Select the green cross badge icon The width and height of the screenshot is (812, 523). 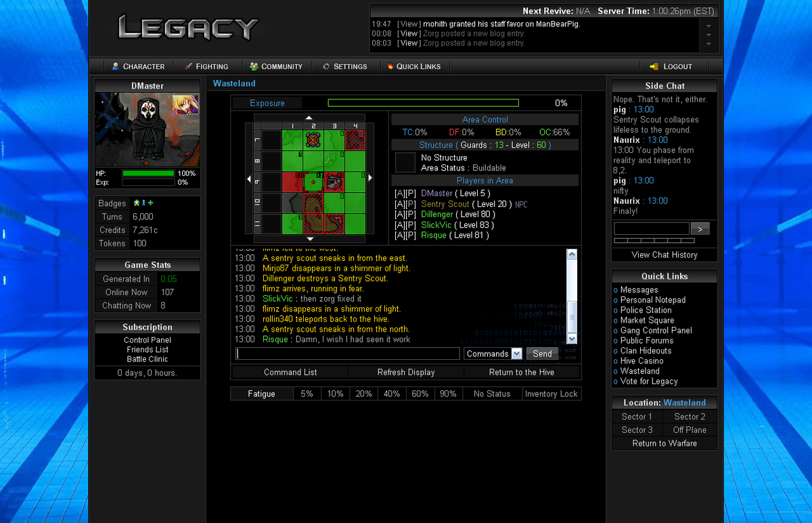coord(150,203)
